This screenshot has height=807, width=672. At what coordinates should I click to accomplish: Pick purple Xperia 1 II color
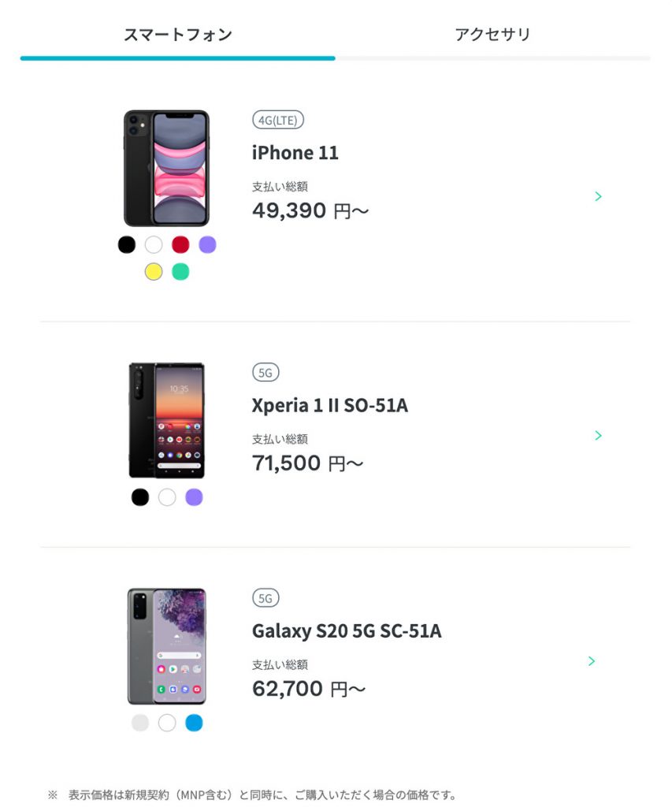pos(194,497)
